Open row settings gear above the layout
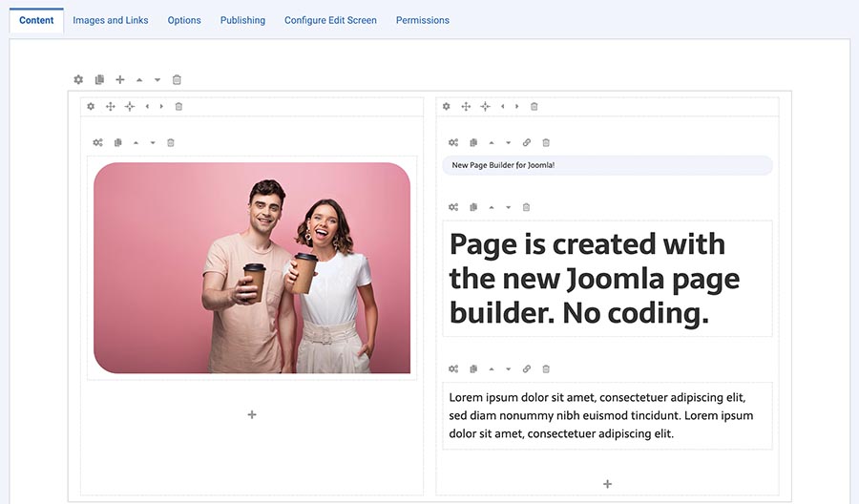Image resolution: width=859 pixels, height=504 pixels. pos(78,79)
